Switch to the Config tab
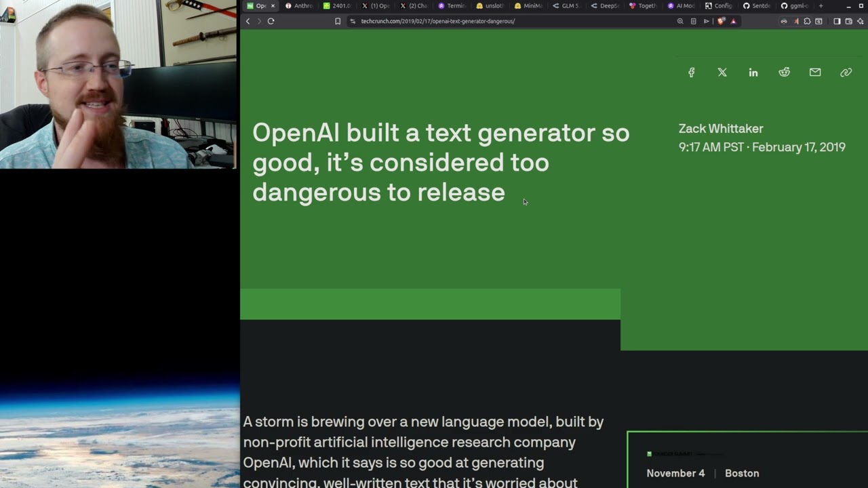Viewport: 868px width, 488px height. point(719,6)
